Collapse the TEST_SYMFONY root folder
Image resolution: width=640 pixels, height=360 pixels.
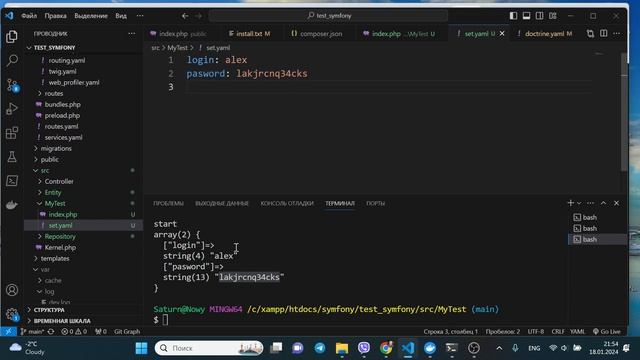coord(84,48)
